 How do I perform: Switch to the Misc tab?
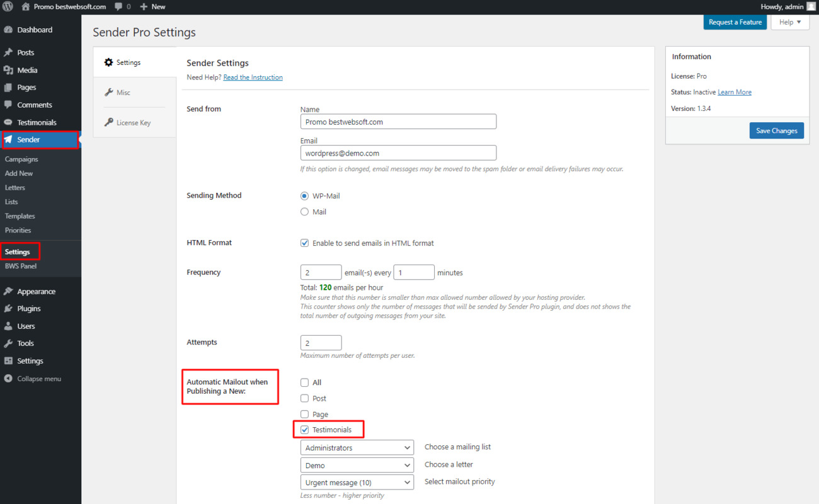point(135,92)
